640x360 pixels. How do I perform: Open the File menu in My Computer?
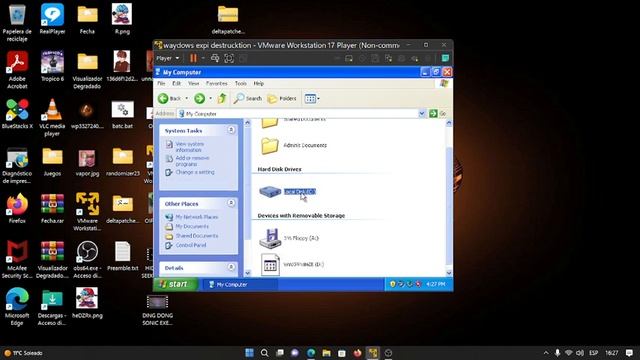tap(161, 83)
